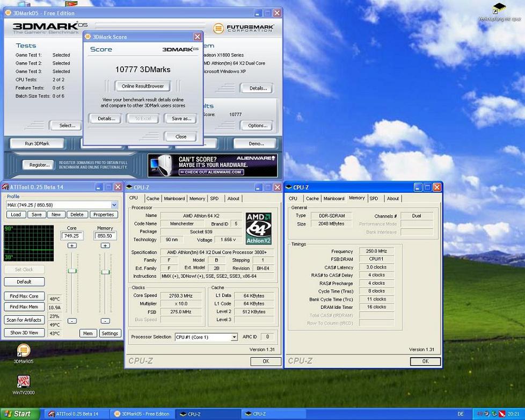Open Settings in ATITool
This screenshot has height=420, width=525.
coord(110,333)
